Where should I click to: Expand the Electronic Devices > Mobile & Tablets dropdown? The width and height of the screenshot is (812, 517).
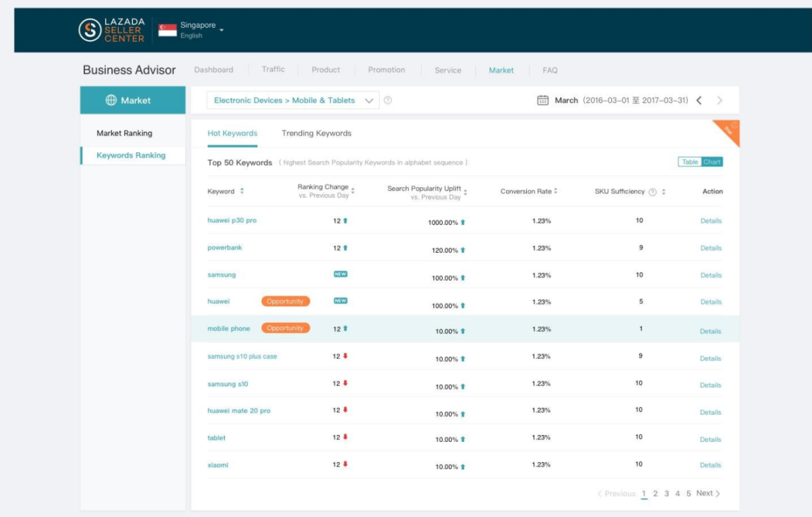(x=293, y=101)
